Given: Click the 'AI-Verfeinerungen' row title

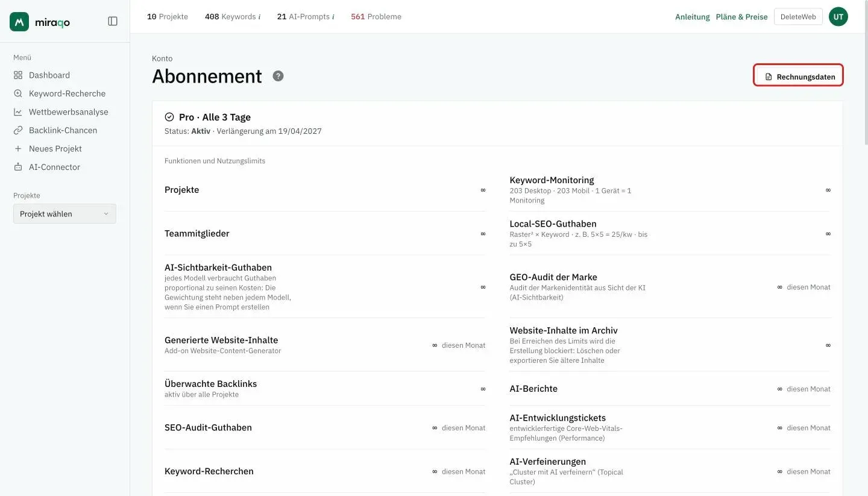Looking at the screenshot, I should click(547, 462).
